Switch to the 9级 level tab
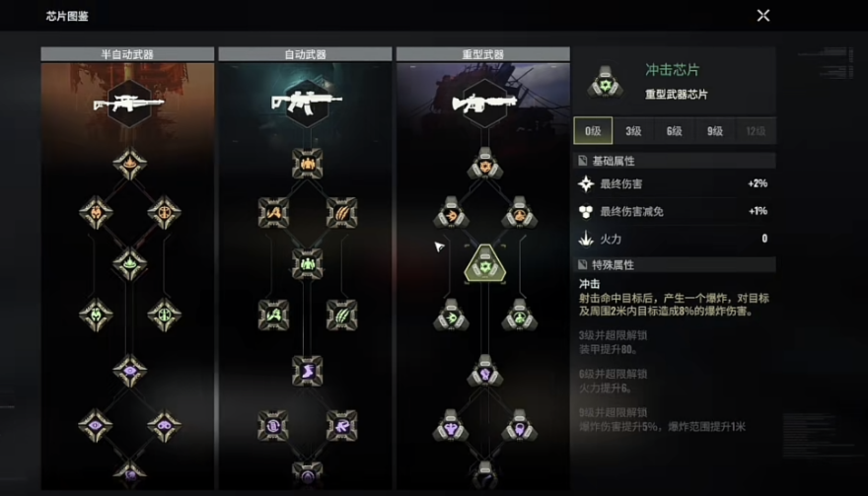This screenshot has width=868, height=496. [x=715, y=130]
